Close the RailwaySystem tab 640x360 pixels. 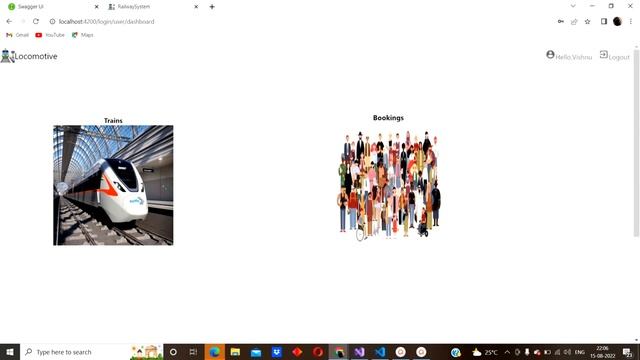[x=196, y=7]
